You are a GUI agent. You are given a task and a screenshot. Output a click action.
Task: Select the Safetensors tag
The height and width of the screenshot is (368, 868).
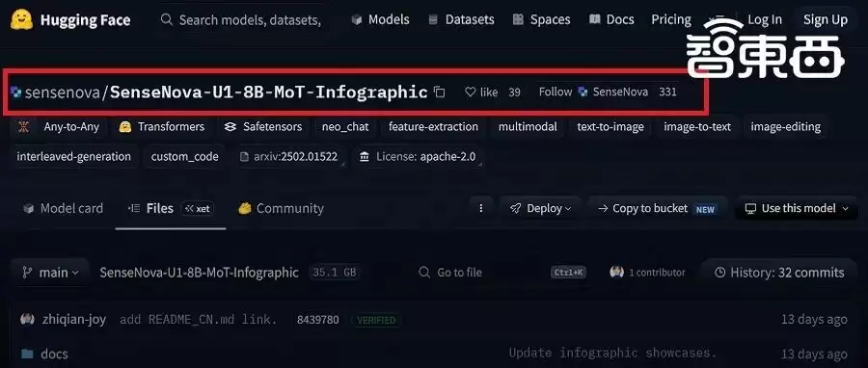click(263, 126)
